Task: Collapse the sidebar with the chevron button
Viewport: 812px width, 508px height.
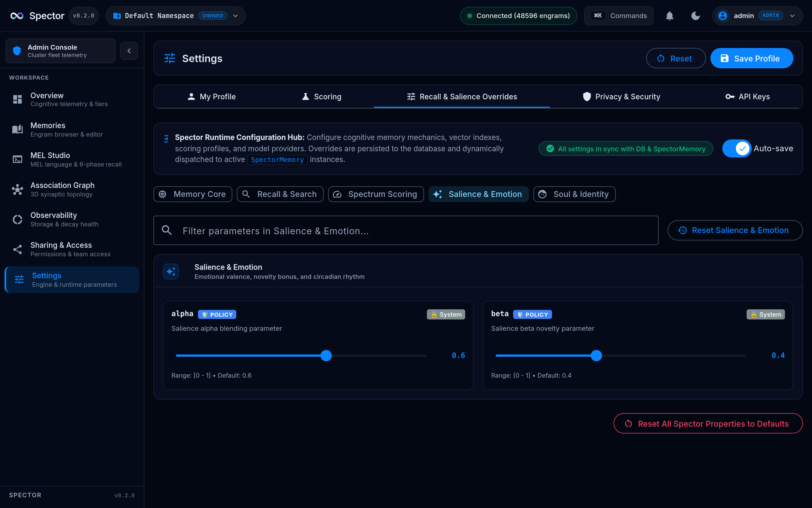Action: 129,51
